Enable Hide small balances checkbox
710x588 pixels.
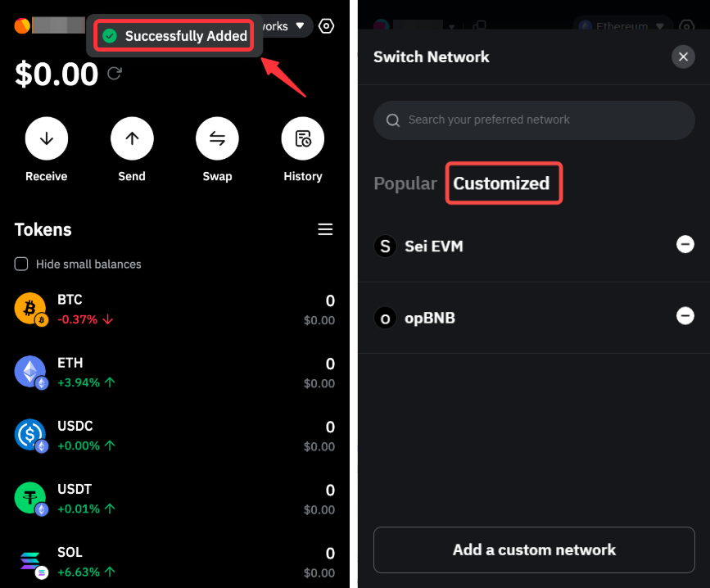pyautogui.click(x=22, y=265)
